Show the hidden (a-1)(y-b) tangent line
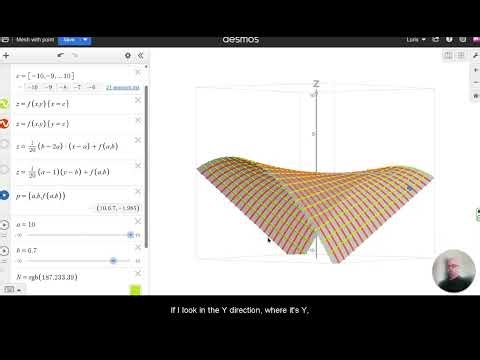 [4, 169]
